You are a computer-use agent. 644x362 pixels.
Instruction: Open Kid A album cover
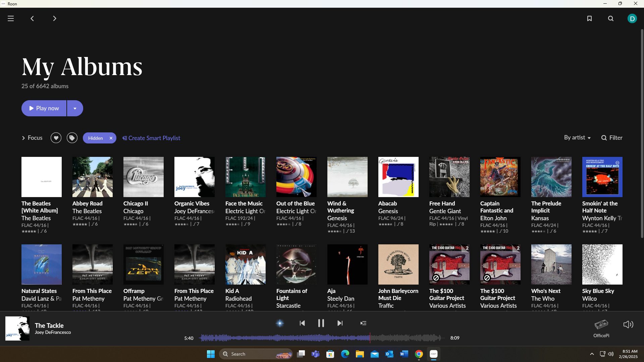coord(246,264)
